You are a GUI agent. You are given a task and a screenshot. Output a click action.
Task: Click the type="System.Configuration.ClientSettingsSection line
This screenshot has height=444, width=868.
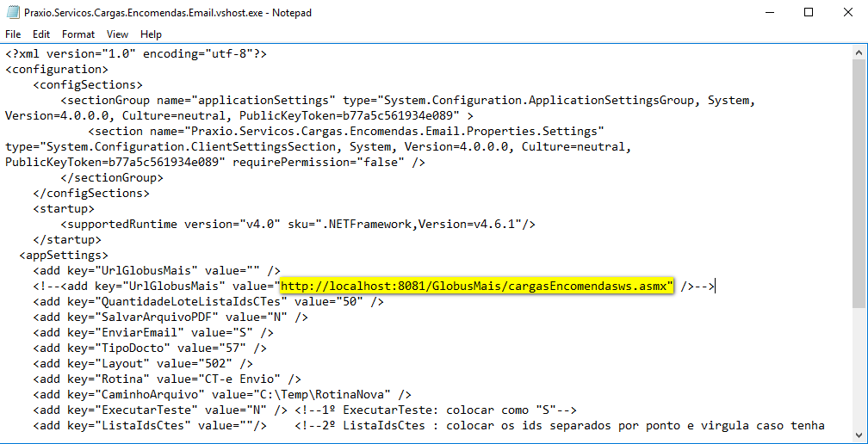point(319,147)
